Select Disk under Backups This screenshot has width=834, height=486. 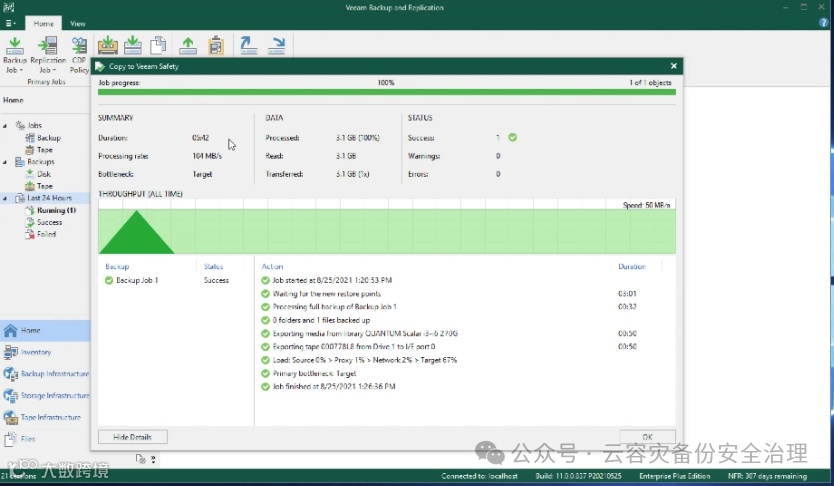tap(44, 174)
